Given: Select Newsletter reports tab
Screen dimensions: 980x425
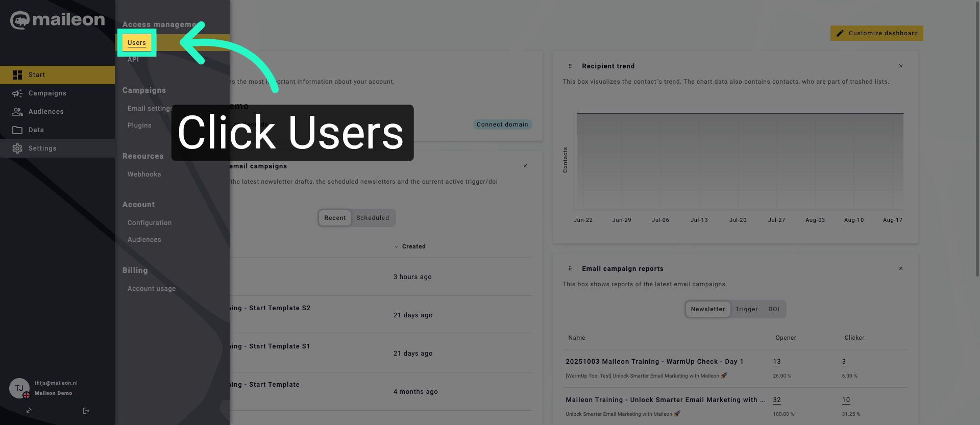Looking at the screenshot, I should click(708, 309).
